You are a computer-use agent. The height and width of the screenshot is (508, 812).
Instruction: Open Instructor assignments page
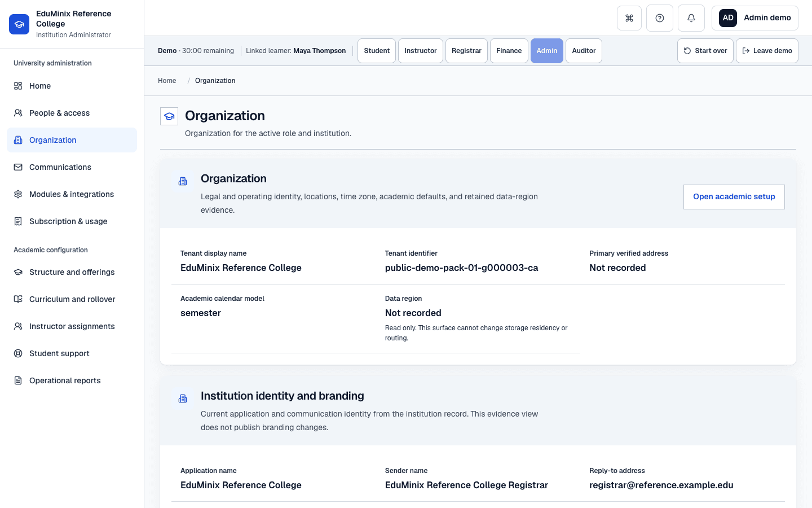72,326
